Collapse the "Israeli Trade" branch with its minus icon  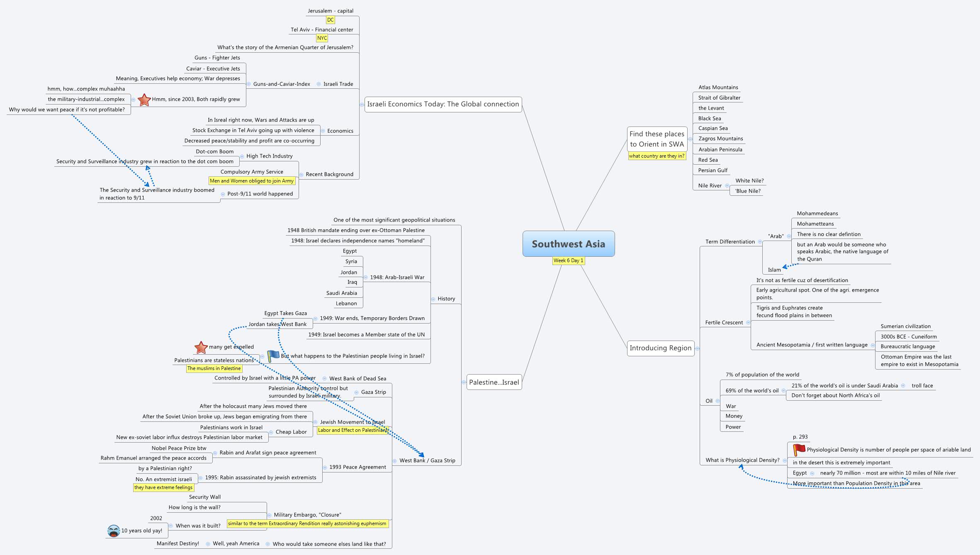(318, 84)
